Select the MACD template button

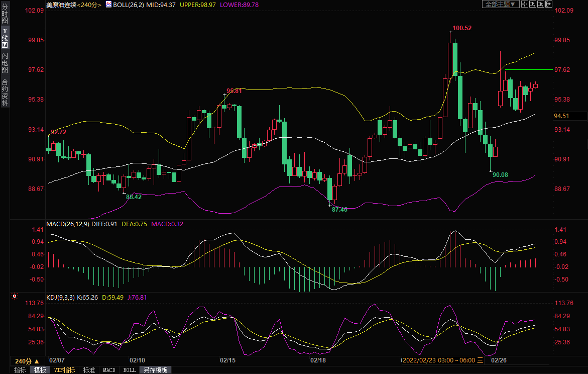pyautogui.click(x=109, y=370)
